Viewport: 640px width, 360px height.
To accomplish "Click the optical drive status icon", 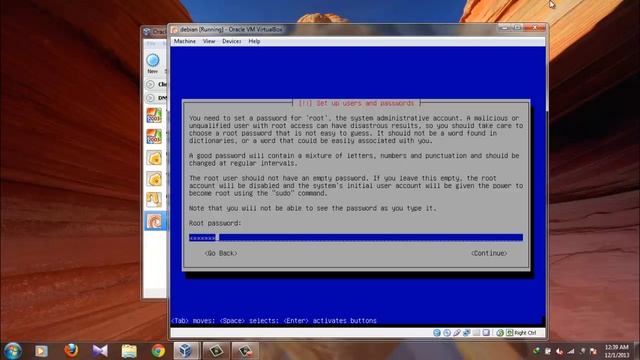I will 447,333.
